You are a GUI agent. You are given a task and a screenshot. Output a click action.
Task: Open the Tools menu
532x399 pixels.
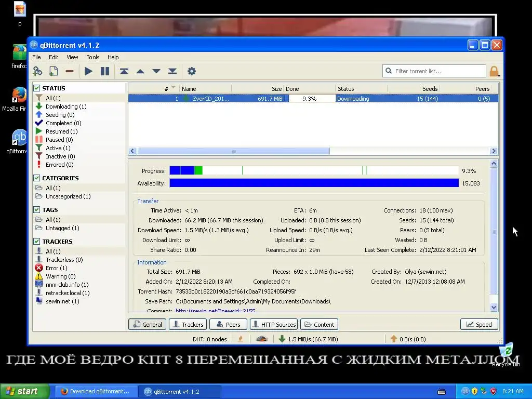pos(92,57)
